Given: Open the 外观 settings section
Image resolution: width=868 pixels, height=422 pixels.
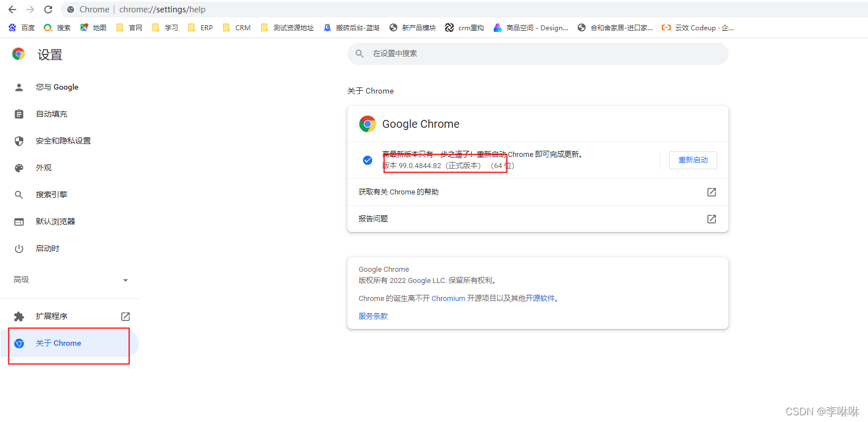Looking at the screenshot, I should point(69,168).
